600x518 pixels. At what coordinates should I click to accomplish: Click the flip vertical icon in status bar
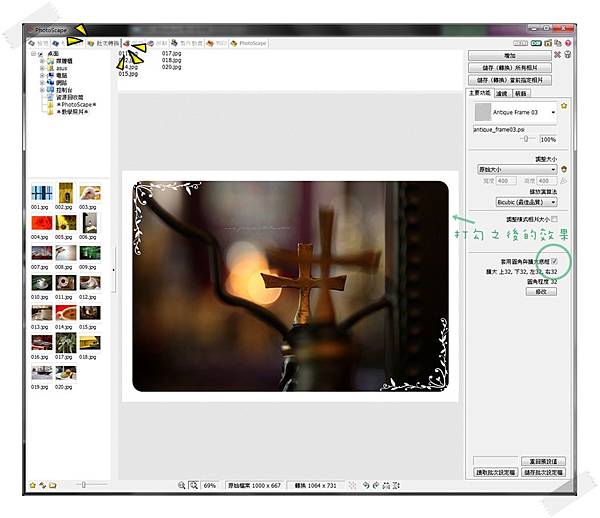coord(396,485)
